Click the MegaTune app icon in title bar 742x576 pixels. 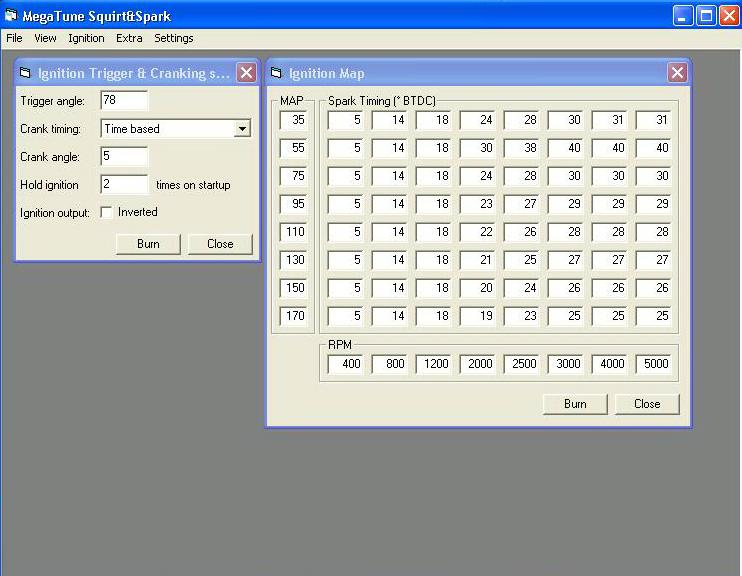(x=12, y=16)
